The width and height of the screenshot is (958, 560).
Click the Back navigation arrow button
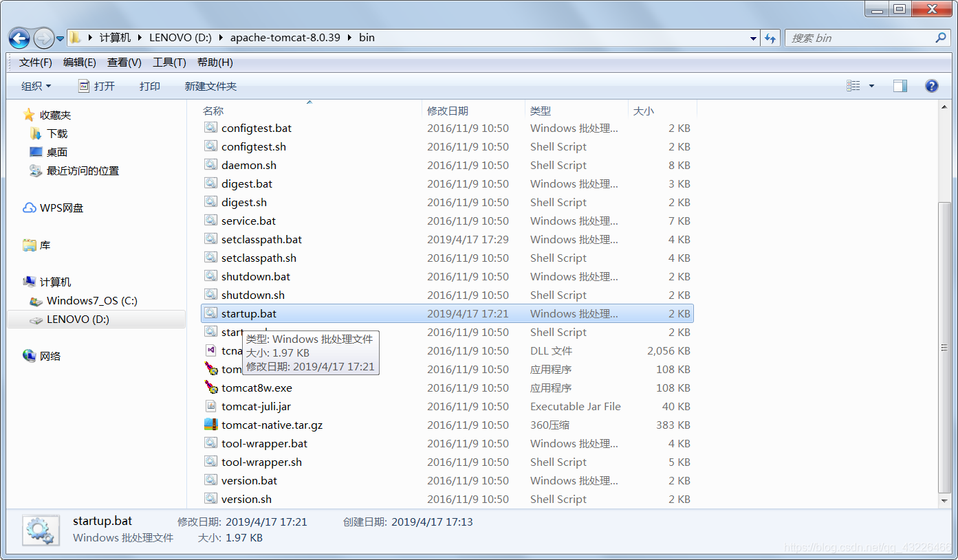tap(20, 38)
